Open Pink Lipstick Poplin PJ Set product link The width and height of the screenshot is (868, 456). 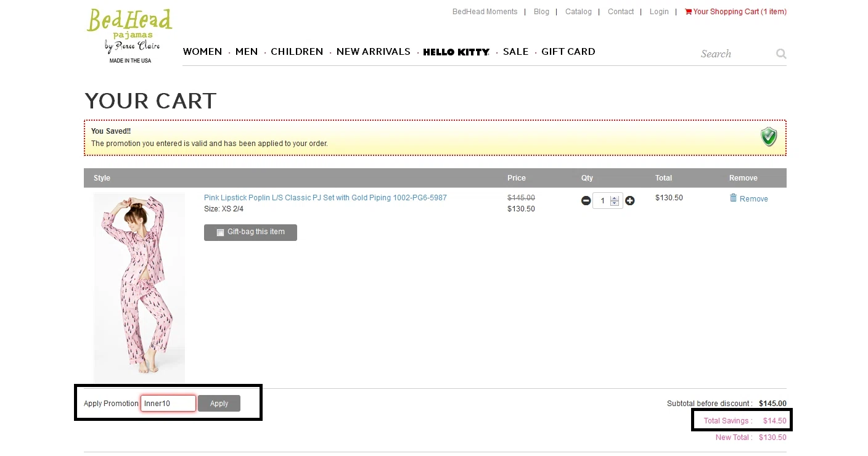(325, 198)
